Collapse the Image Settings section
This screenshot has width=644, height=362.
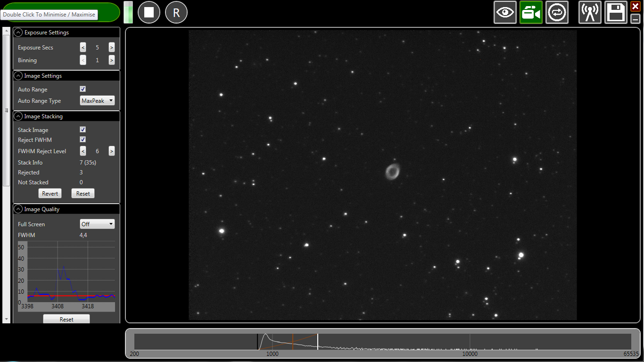pos(18,76)
